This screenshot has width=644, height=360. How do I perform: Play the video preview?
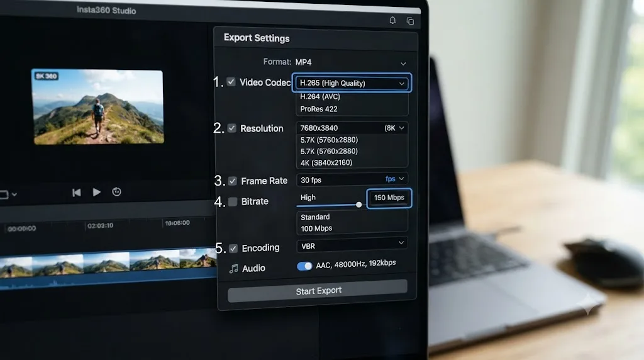pos(96,192)
